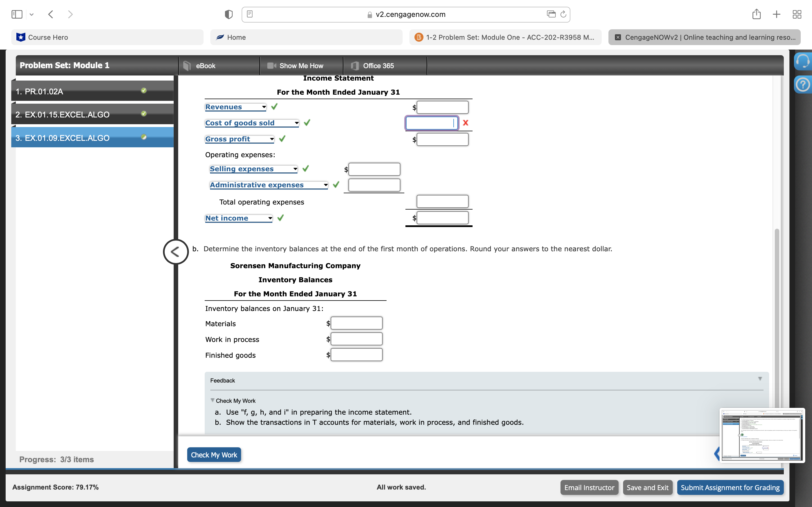Viewport: 812px width, 507px height.
Task: Click the Check My Work button
Action: (214, 455)
